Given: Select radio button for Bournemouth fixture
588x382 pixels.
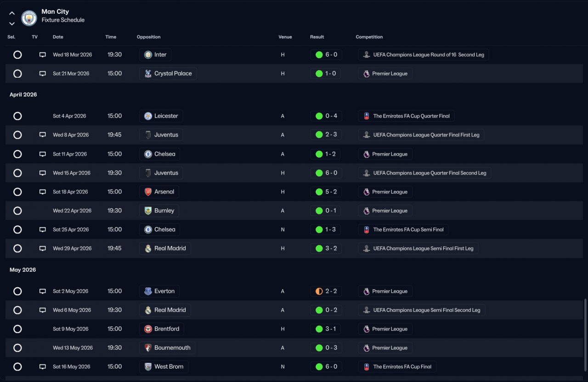Looking at the screenshot, I should 17,348.
